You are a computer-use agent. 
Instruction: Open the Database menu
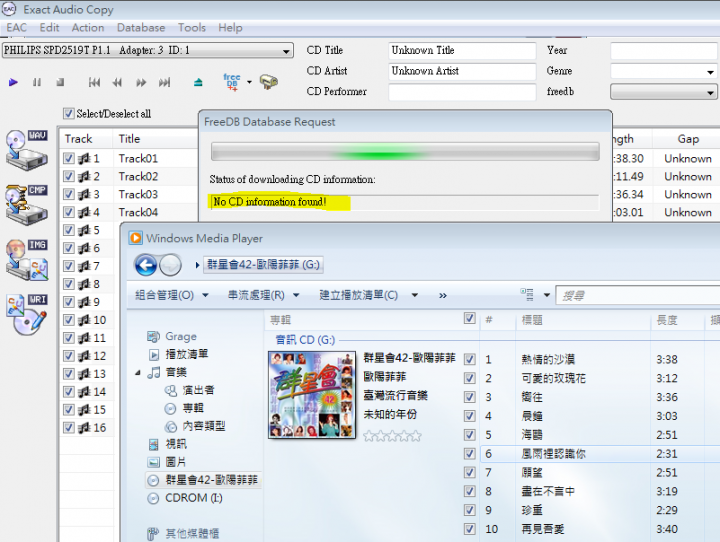click(x=141, y=28)
